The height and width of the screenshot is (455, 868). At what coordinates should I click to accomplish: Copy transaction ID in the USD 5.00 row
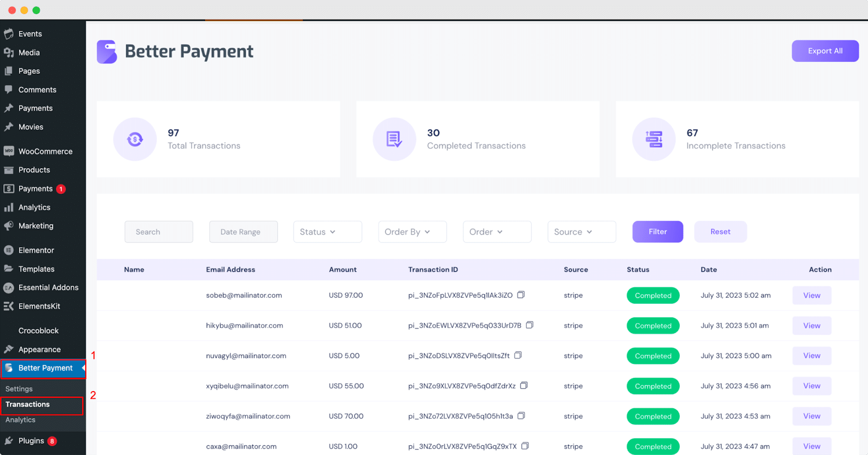518,355
